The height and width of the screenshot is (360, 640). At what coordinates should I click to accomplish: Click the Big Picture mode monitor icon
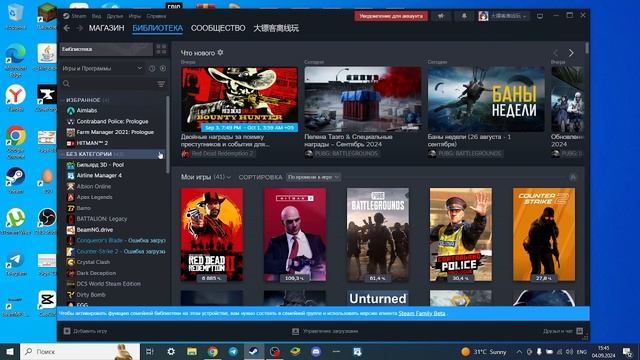click(540, 16)
